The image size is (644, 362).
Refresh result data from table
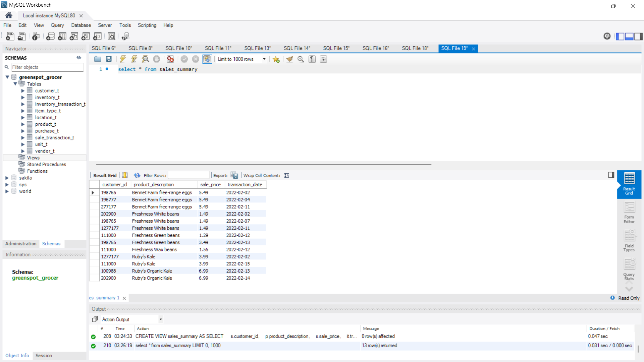point(137,175)
